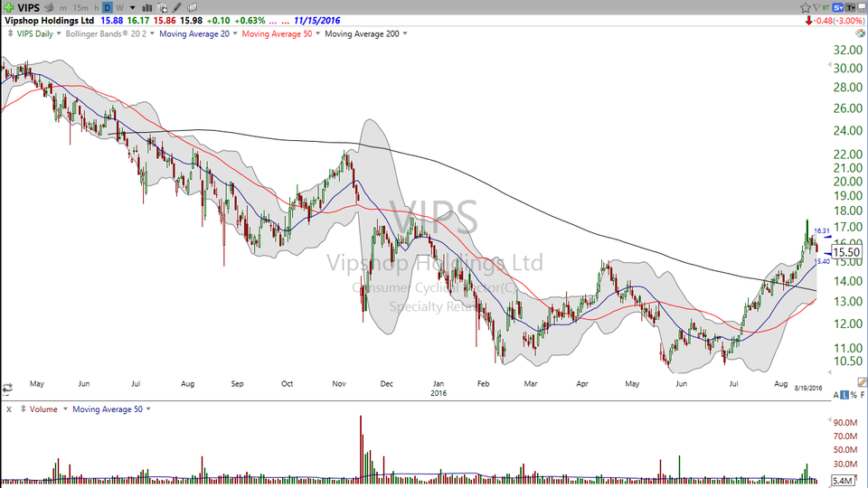Click the move handle beside Volume label

(24, 408)
